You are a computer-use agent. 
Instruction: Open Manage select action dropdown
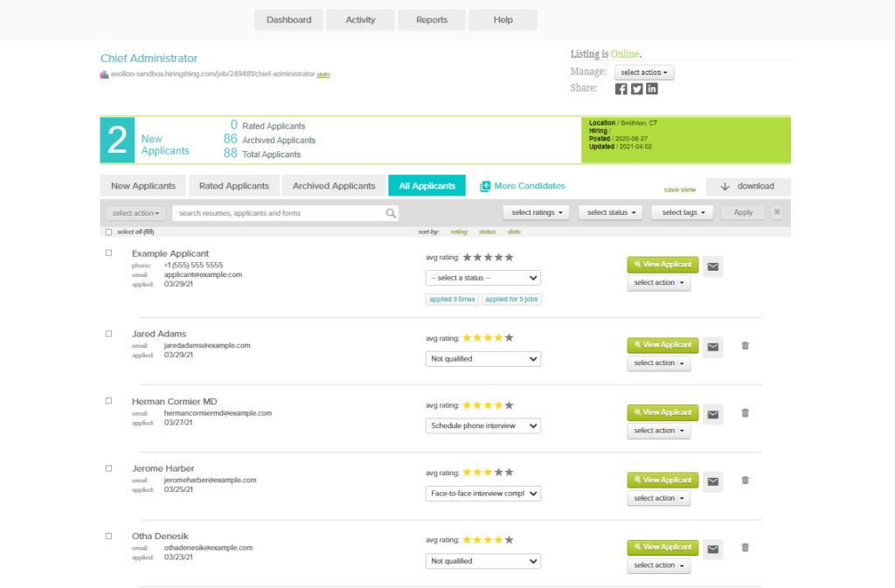point(644,73)
